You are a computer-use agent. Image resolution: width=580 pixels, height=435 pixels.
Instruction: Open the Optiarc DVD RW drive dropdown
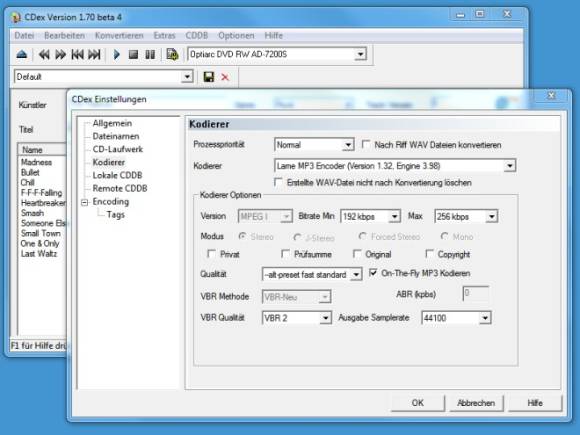coord(360,54)
